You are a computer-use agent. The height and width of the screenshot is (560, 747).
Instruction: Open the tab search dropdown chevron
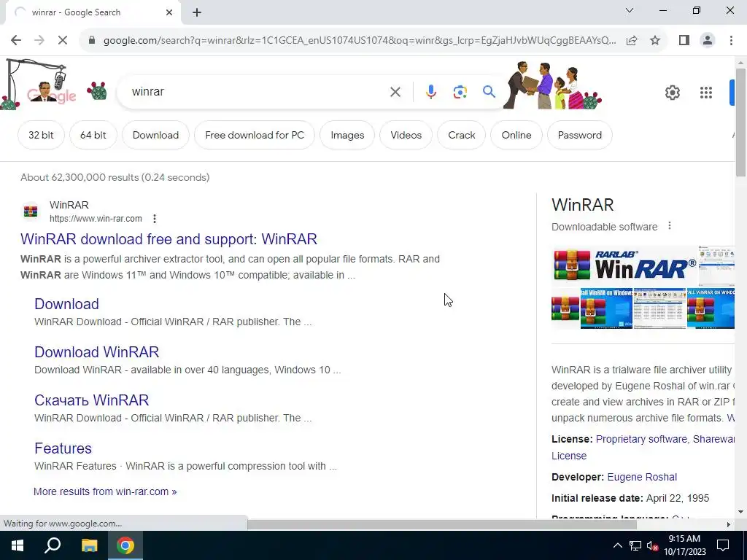click(x=630, y=10)
